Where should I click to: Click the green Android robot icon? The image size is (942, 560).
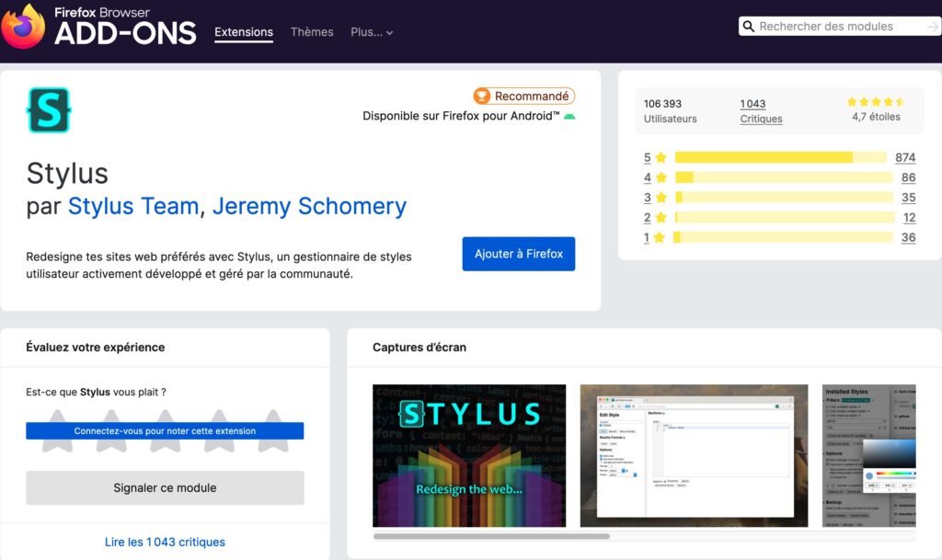point(569,116)
